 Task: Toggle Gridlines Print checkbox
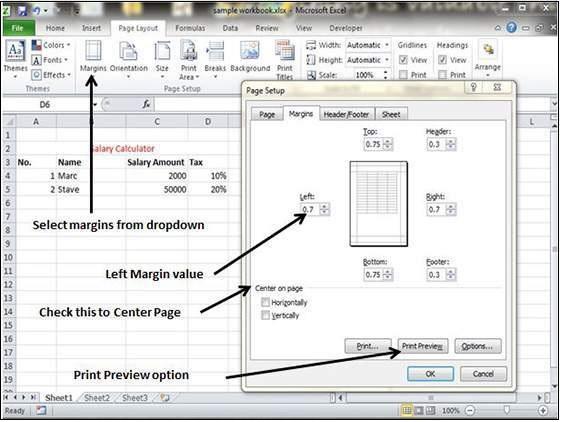tap(403, 75)
